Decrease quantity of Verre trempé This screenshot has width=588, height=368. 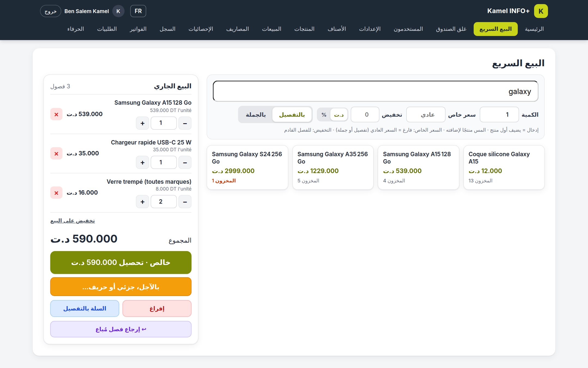coord(185,202)
